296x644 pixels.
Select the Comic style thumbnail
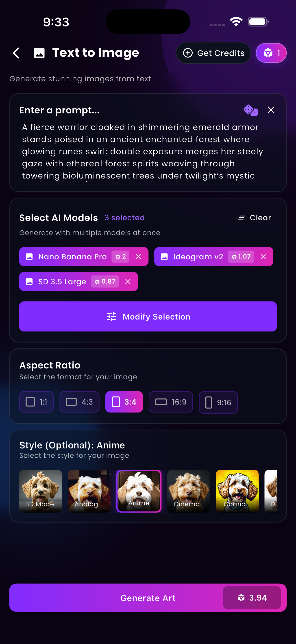[237, 491]
